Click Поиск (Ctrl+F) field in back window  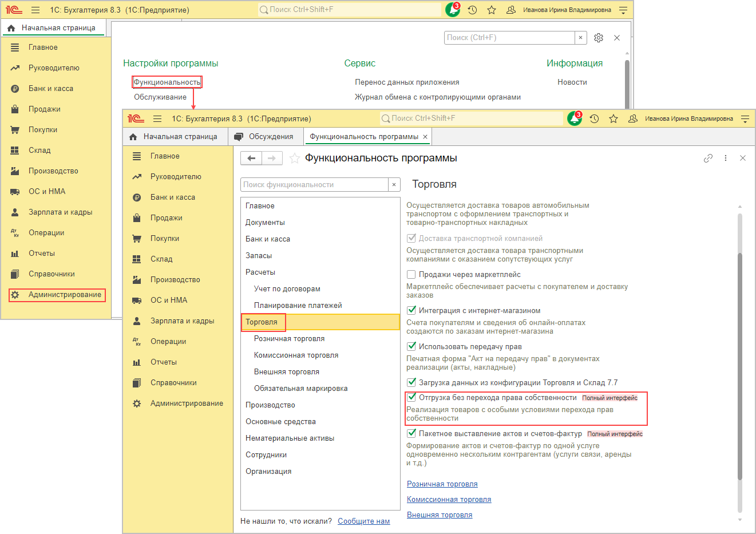click(x=509, y=38)
